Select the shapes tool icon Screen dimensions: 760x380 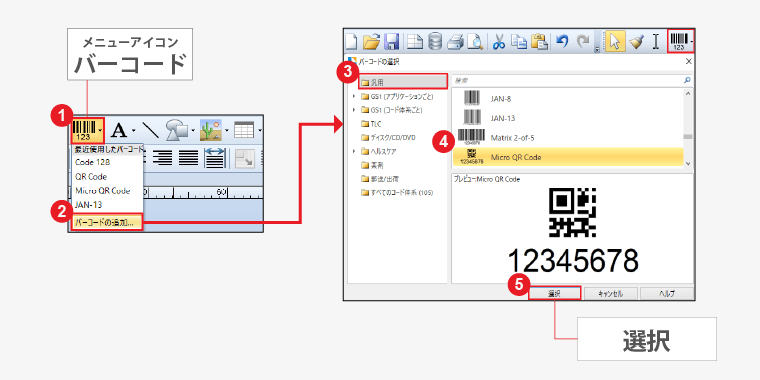(x=178, y=130)
